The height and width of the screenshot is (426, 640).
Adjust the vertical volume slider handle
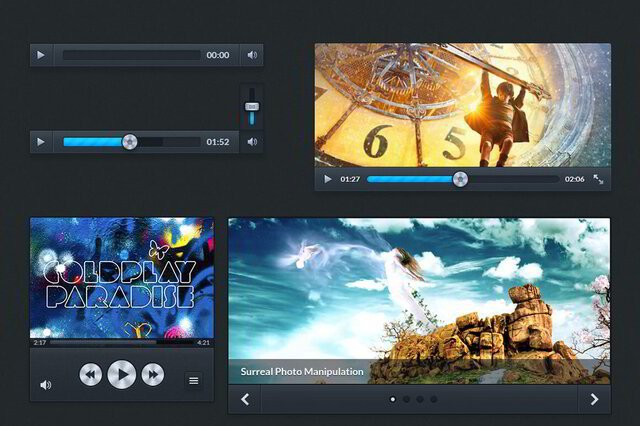(x=252, y=106)
